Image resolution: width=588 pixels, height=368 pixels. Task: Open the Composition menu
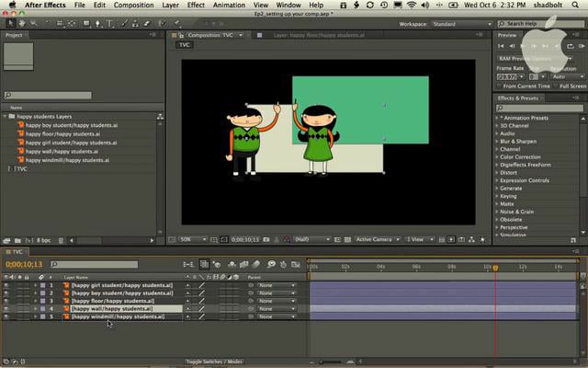133,5
